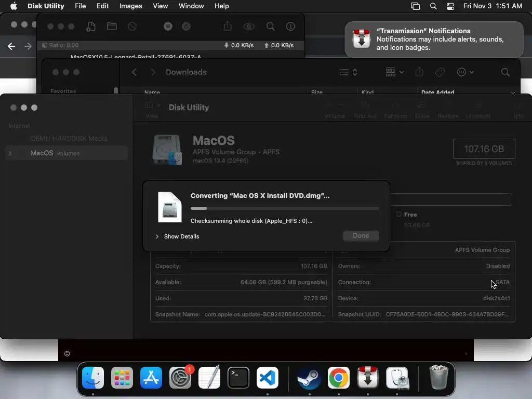This screenshot has width=532, height=399.
Task: Open Finder more actions ellipsis menu
Action: coord(465,72)
